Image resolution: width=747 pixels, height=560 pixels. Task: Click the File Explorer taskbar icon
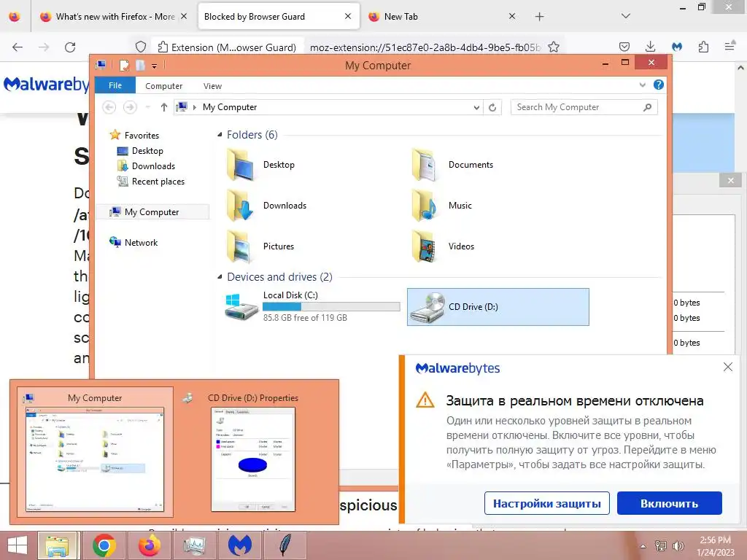(58, 545)
